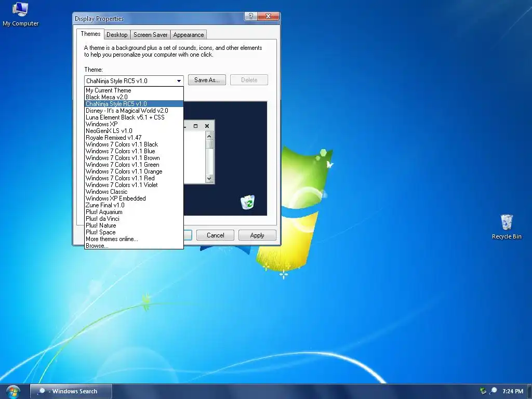
Task: Select the Windows XP theme
Action: click(134, 124)
